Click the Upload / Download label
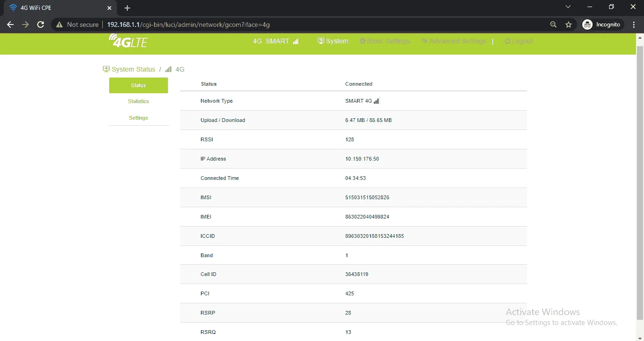Screen dimensions: 644x341 pyautogui.click(x=223, y=120)
